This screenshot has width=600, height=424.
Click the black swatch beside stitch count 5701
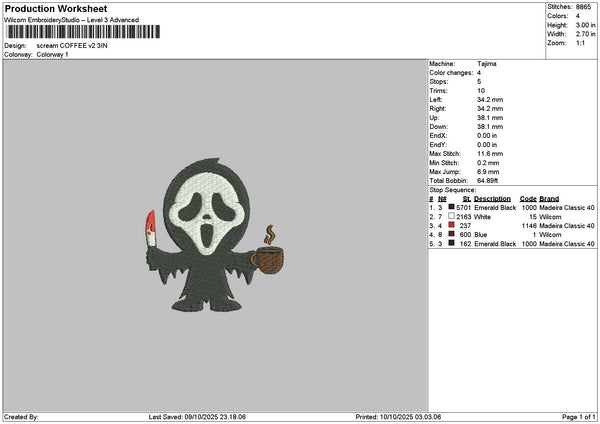452,207
